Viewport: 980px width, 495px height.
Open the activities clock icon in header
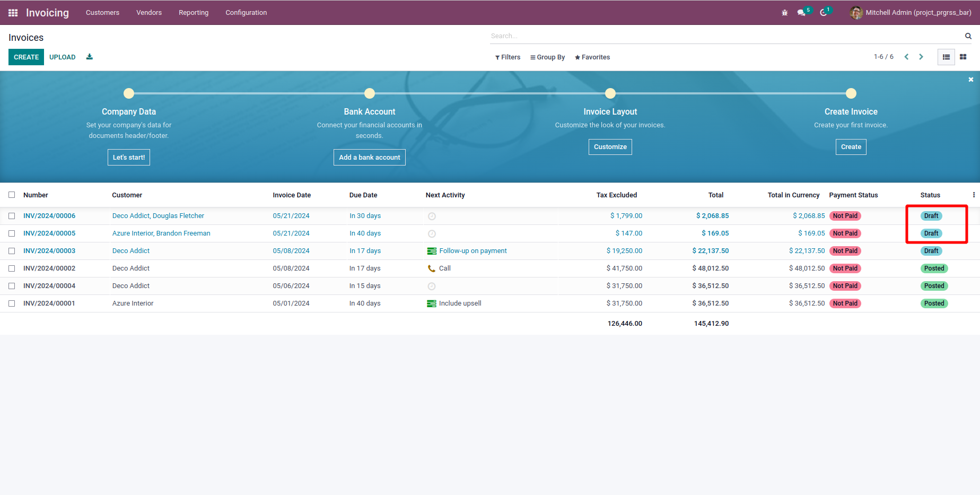(x=823, y=13)
